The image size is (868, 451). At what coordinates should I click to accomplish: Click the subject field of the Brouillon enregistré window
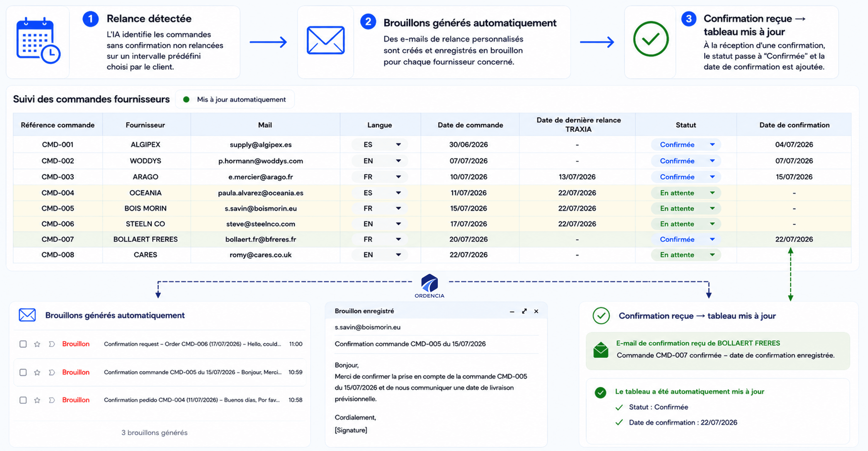[x=436, y=344]
